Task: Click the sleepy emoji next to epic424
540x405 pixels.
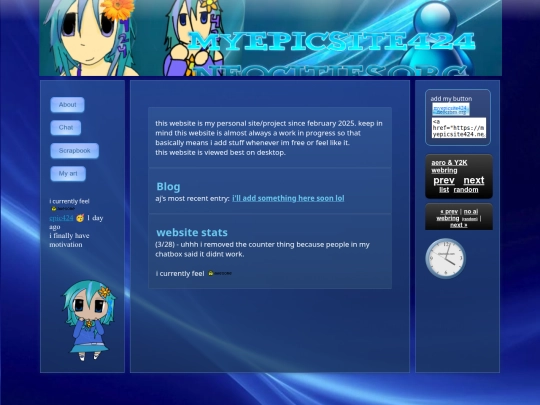Action: [x=80, y=218]
